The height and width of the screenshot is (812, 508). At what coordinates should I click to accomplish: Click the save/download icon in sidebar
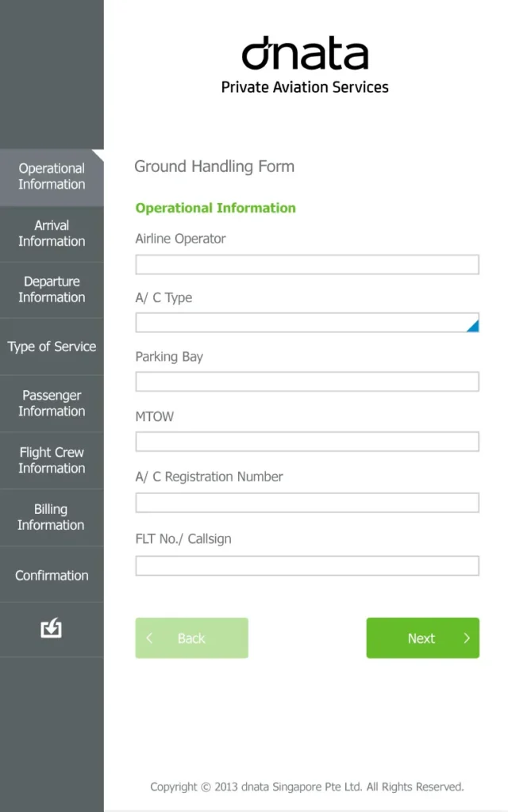[52, 628]
